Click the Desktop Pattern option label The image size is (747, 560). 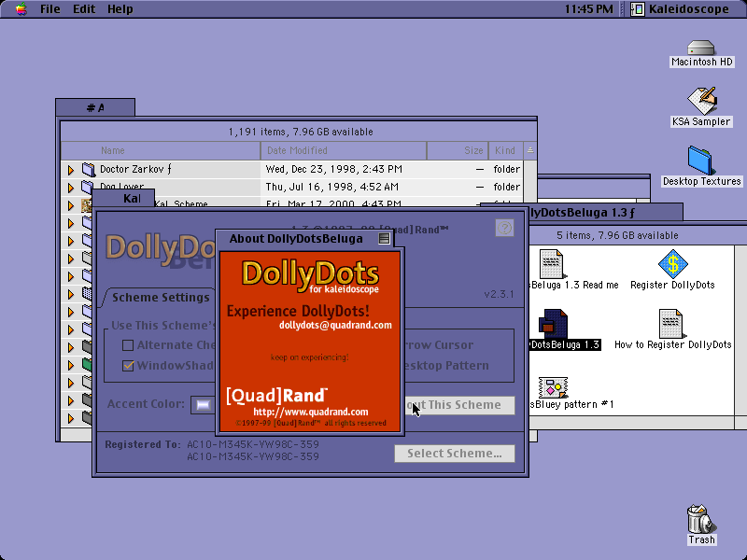coord(447,365)
